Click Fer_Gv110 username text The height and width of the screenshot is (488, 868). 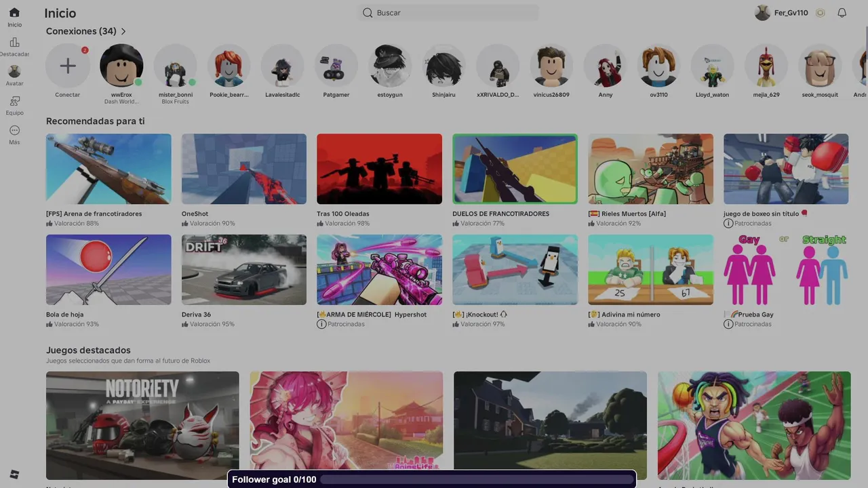click(791, 13)
